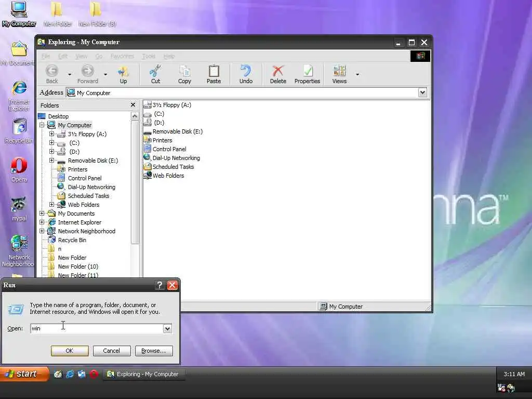This screenshot has height=399, width=532.
Task: Click the Open text field in Run
Action: pos(97,328)
